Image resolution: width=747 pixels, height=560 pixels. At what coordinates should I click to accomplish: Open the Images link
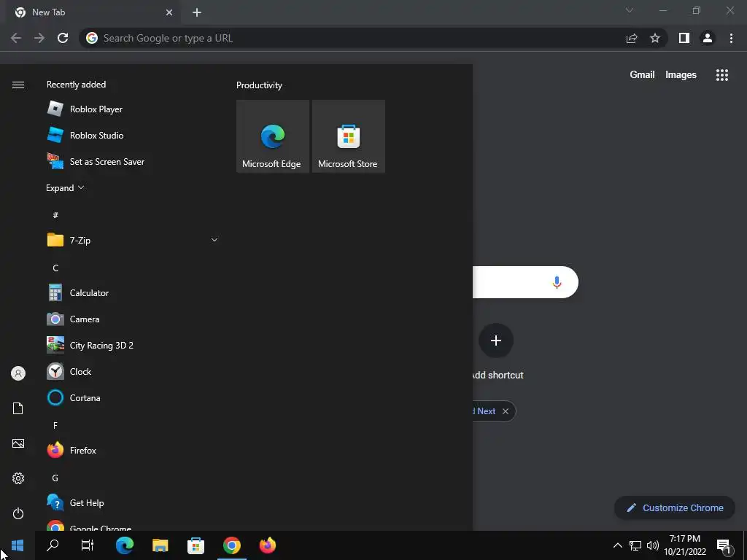[x=681, y=75]
